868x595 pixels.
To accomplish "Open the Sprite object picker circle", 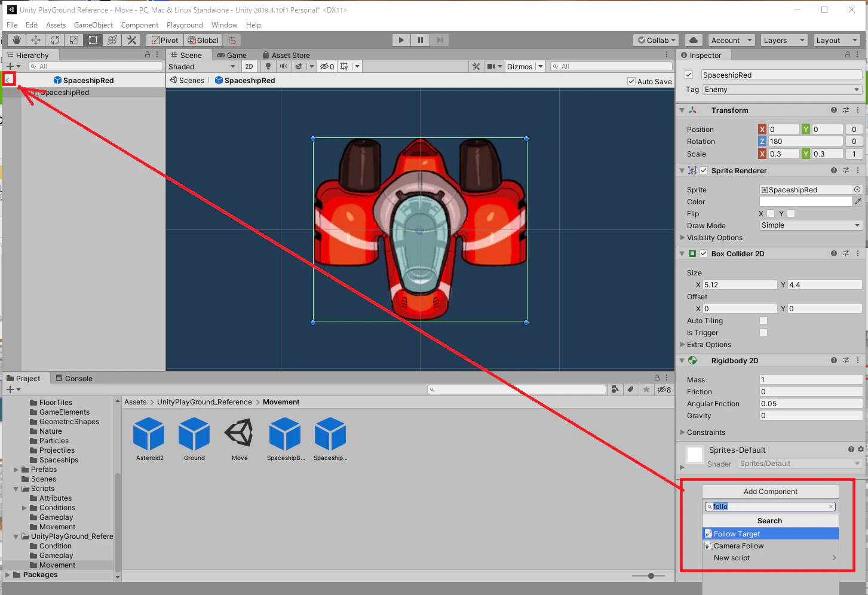I will click(x=857, y=189).
